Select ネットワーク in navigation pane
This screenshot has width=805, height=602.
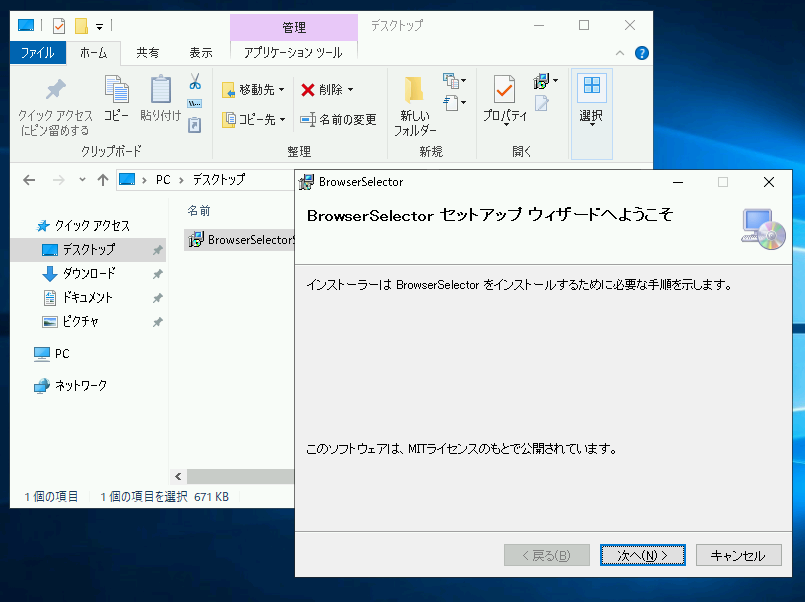point(70,385)
